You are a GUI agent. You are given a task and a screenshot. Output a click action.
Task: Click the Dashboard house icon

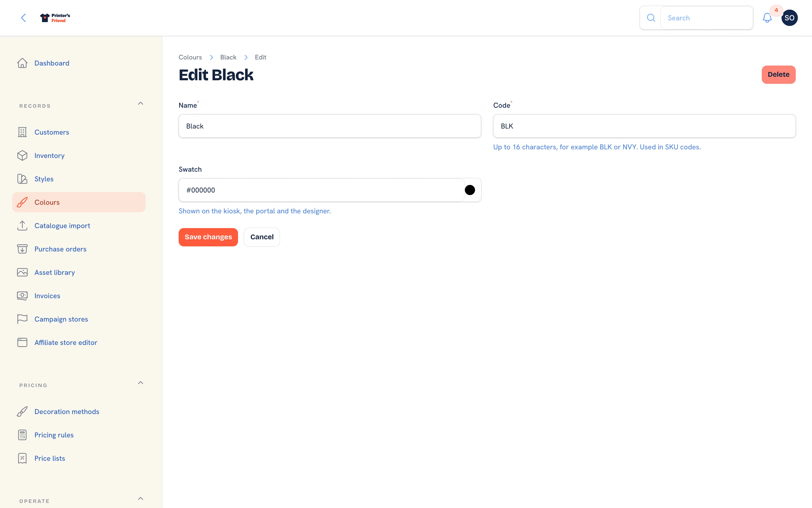click(22, 63)
